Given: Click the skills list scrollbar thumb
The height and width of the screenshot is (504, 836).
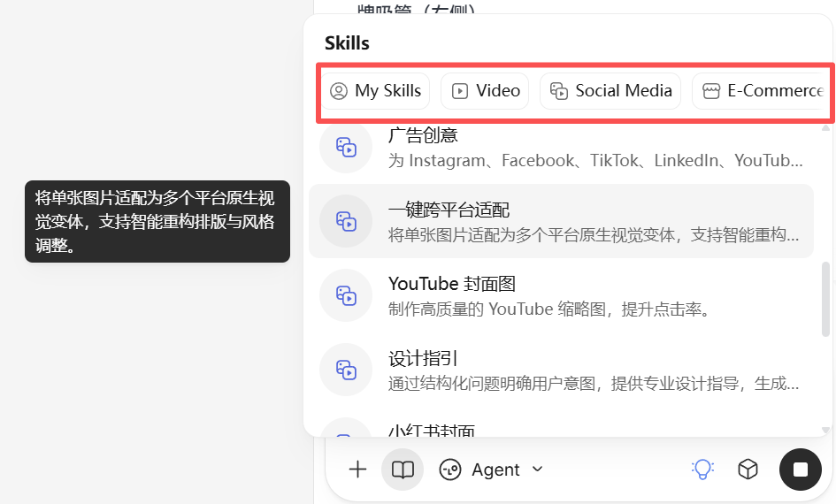Looking at the screenshot, I should (826, 299).
